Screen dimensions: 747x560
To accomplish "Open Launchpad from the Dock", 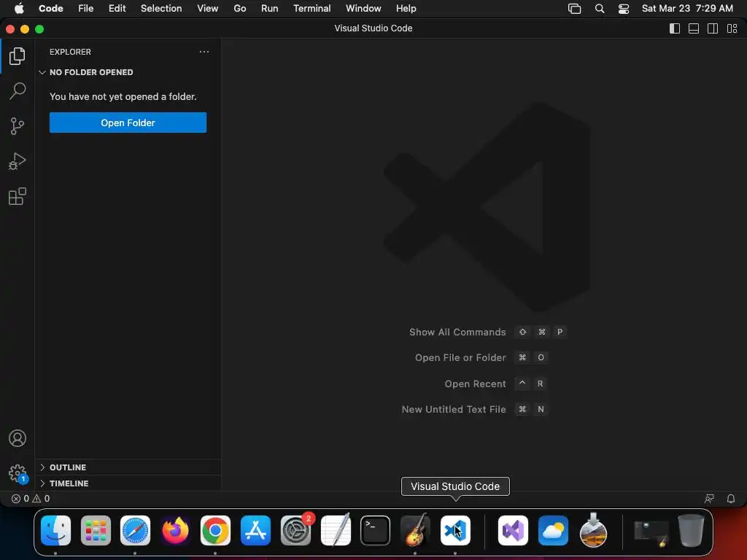I will 96,531.
